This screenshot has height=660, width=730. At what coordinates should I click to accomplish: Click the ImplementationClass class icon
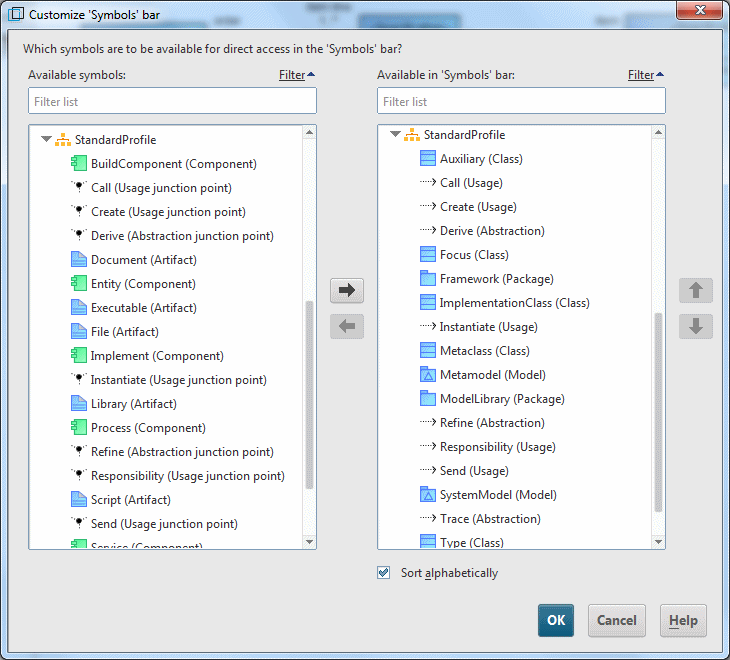[x=427, y=303]
